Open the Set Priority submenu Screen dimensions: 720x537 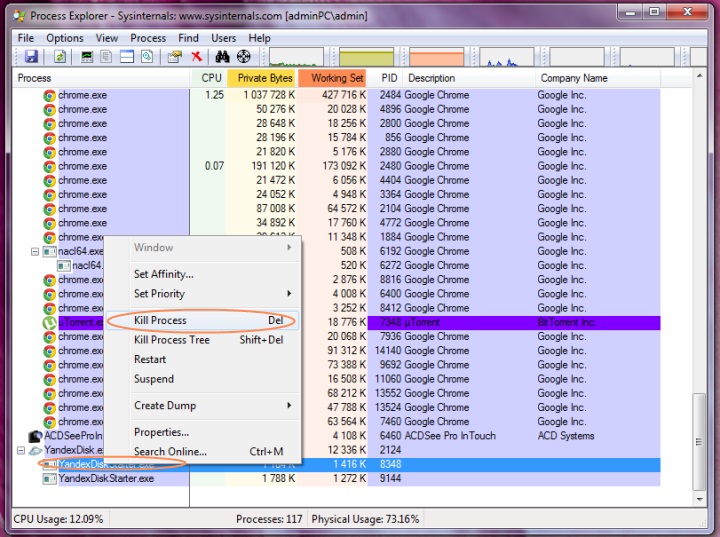coord(203,294)
